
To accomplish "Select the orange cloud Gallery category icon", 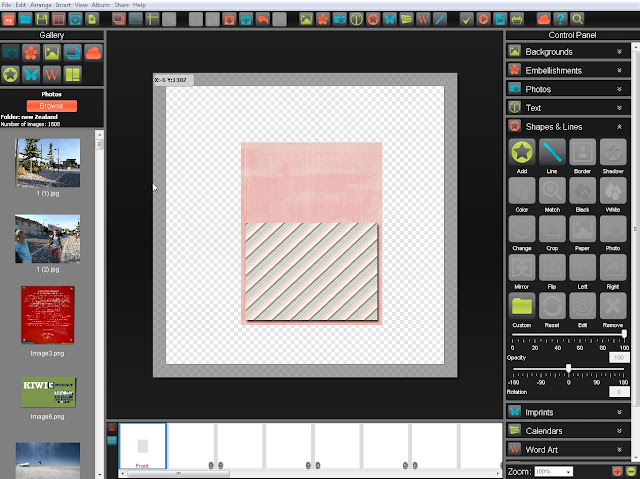I will [93, 53].
